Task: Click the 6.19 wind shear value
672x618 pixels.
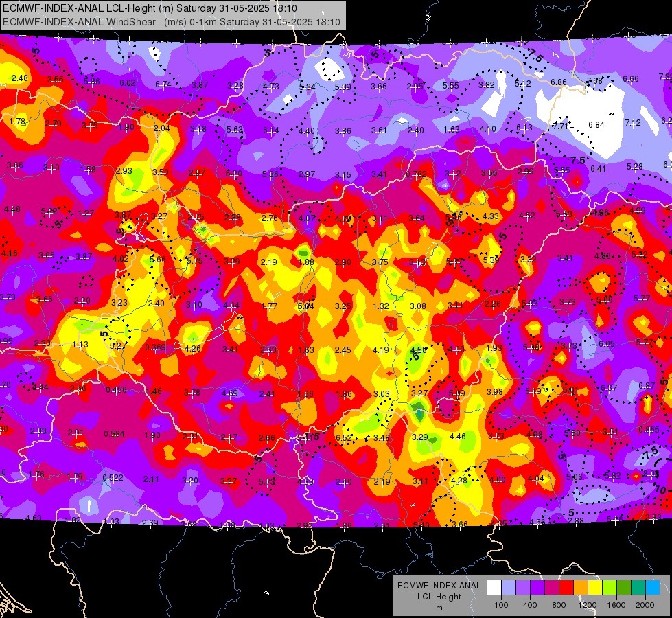Action: coord(533,391)
